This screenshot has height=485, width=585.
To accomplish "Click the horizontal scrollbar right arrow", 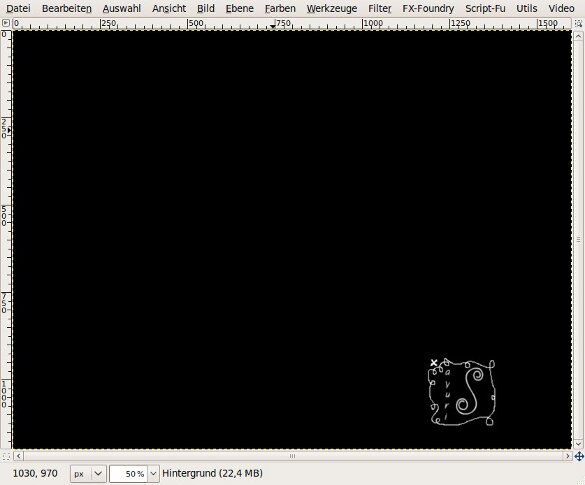I will tap(567, 456).
